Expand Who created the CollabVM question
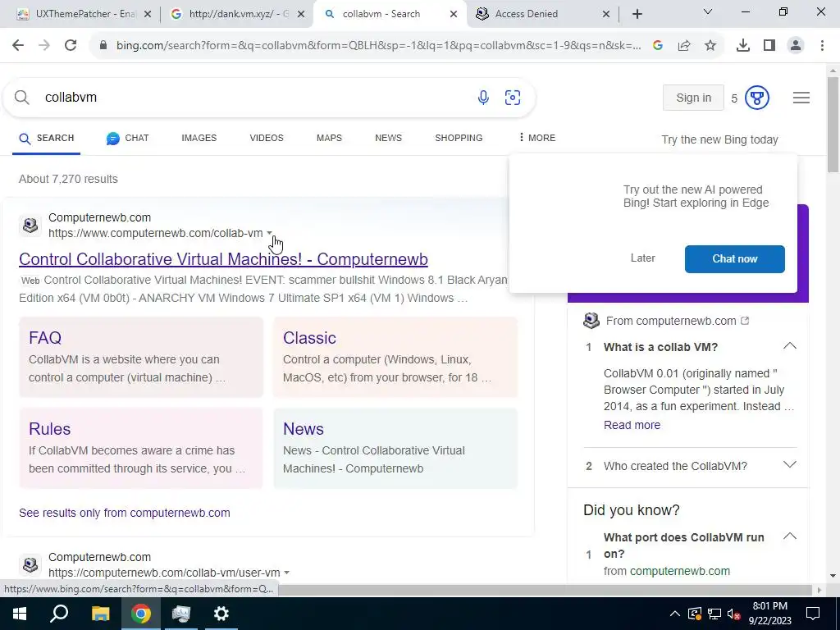Viewport: 840px width, 630px height. [790, 465]
